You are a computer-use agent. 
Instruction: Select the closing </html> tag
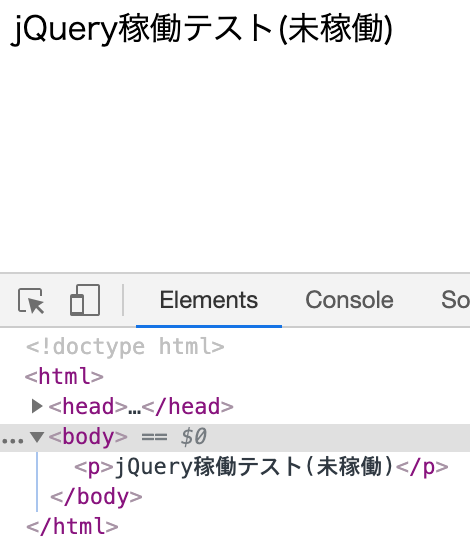(x=72, y=527)
